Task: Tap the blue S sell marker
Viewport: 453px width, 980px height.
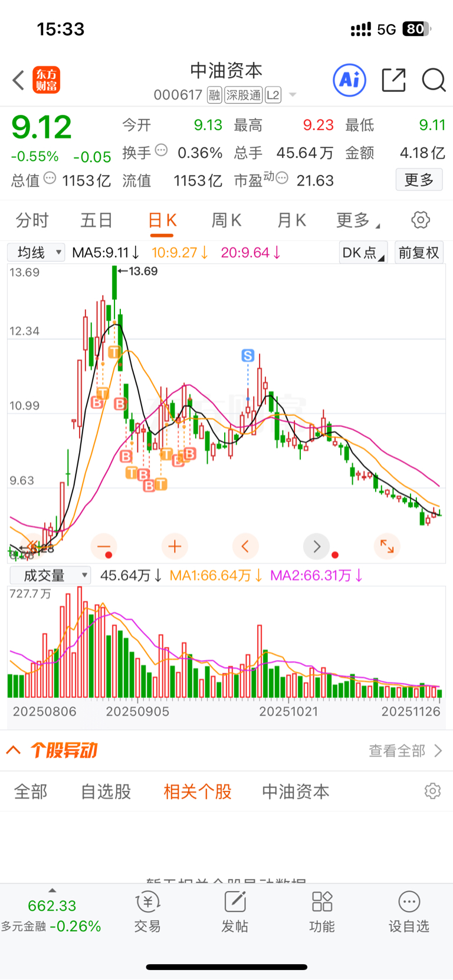Action: (x=248, y=355)
